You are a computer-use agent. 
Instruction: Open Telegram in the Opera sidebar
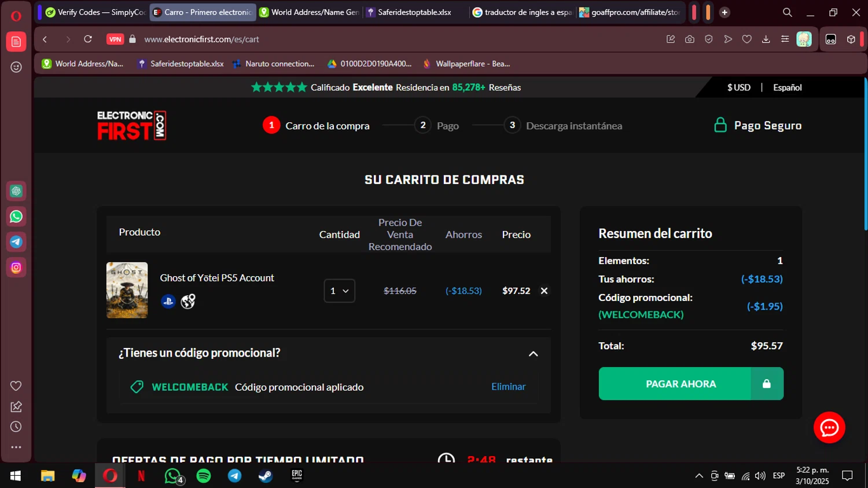coord(16,242)
